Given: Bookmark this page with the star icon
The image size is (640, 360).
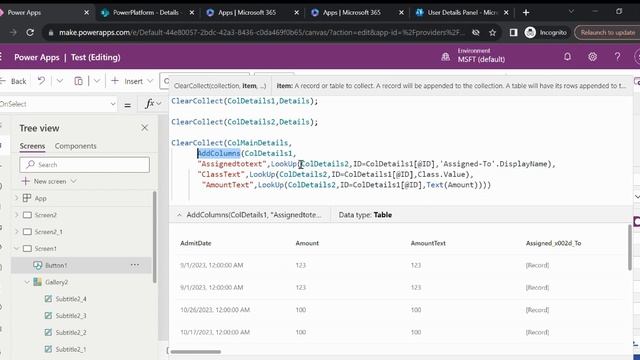Looking at the screenshot, I should pyautogui.click(x=493, y=32).
